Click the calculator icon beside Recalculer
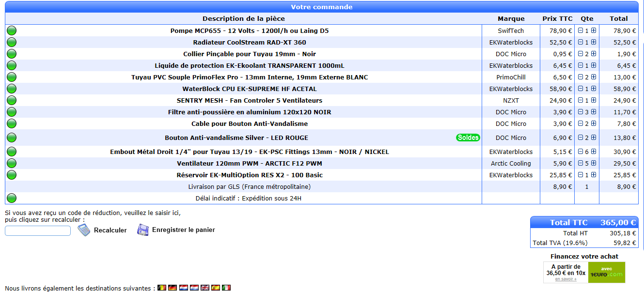This screenshot has width=644, height=292. pyautogui.click(x=84, y=230)
